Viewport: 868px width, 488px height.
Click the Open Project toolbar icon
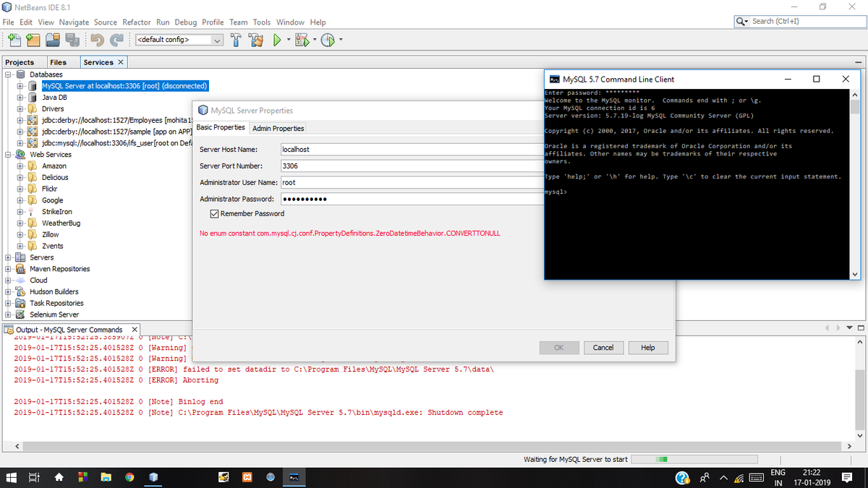[x=52, y=39]
